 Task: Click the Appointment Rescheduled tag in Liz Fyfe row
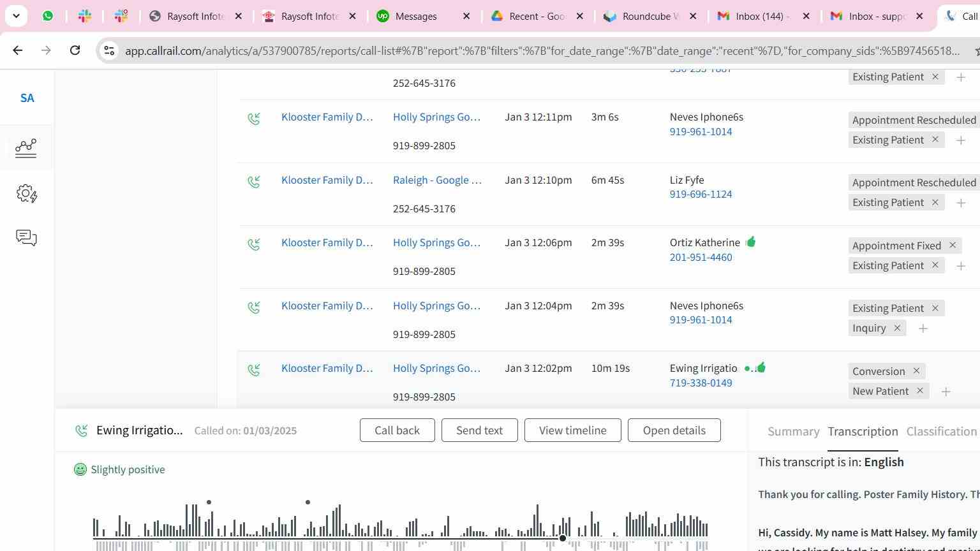tap(914, 182)
